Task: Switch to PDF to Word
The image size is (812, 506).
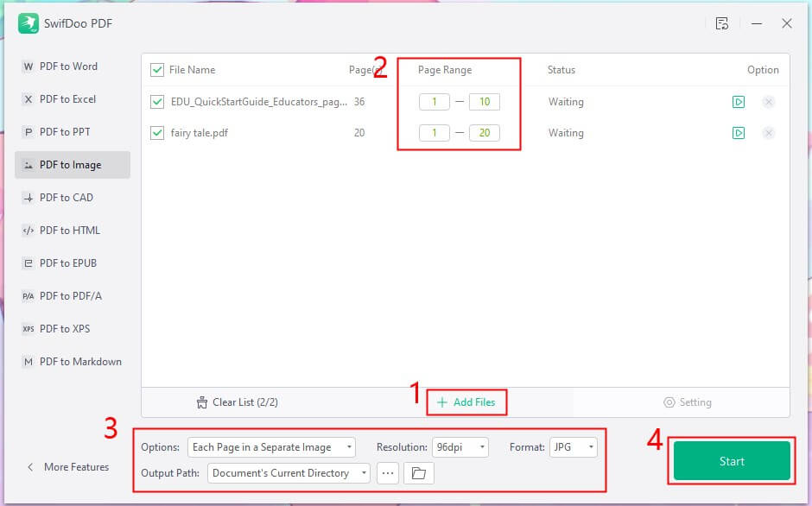Action: click(x=73, y=66)
